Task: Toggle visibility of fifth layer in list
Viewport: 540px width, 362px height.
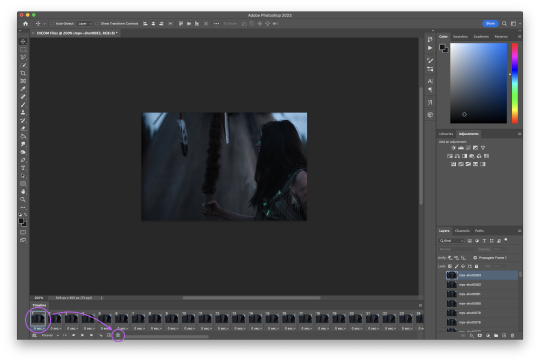Action: point(441,313)
